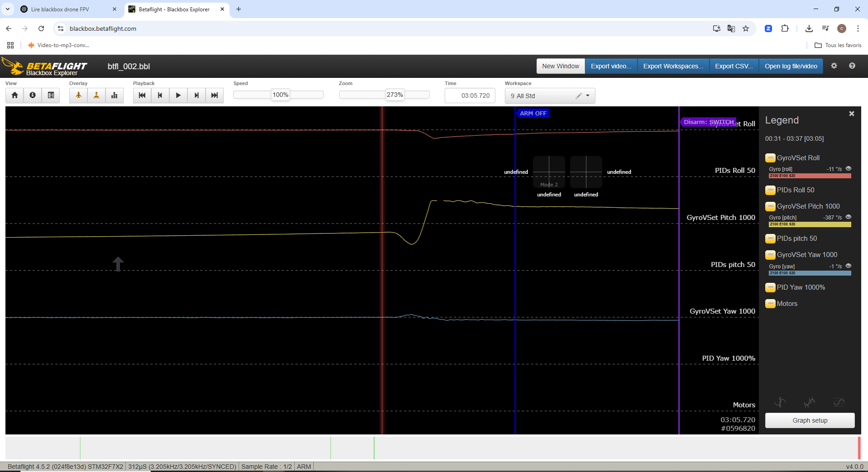Toggle Gyro [yaw] visibility eye
Image resolution: width=868 pixels, height=472 pixels.
(849, 266)
